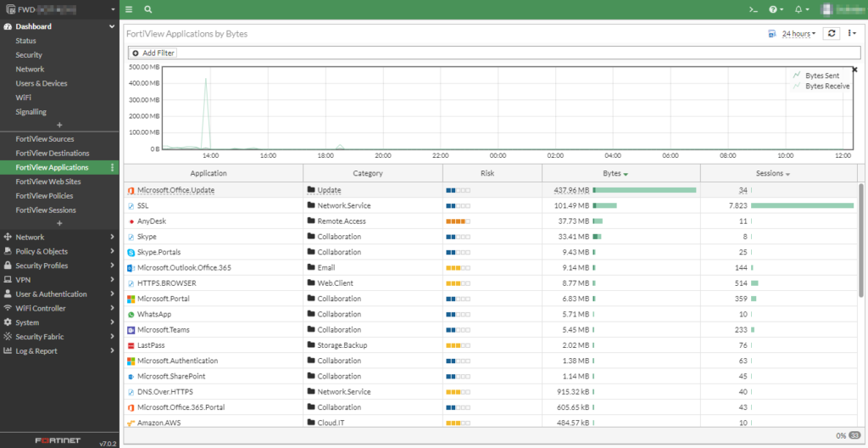
Task: Toggle the hamburger navigation menu icon
Action: [x=129, y=9]
